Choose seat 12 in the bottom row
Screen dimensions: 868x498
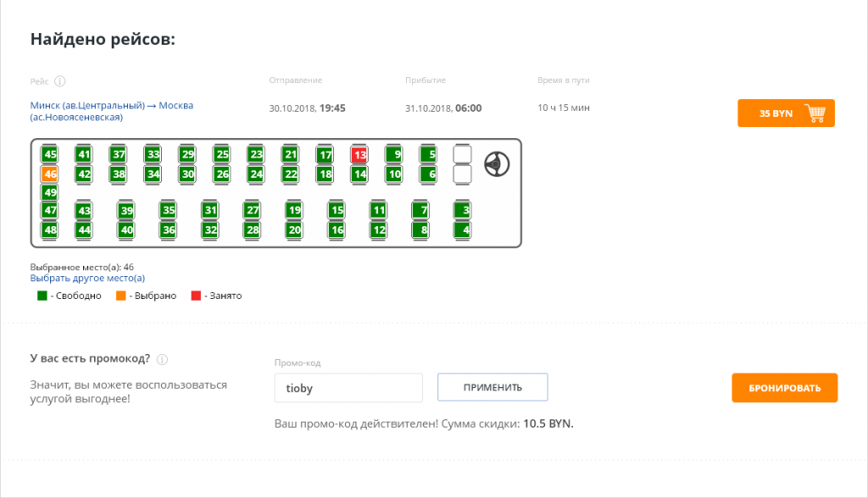pyautogui.click(x=378, y=230)
